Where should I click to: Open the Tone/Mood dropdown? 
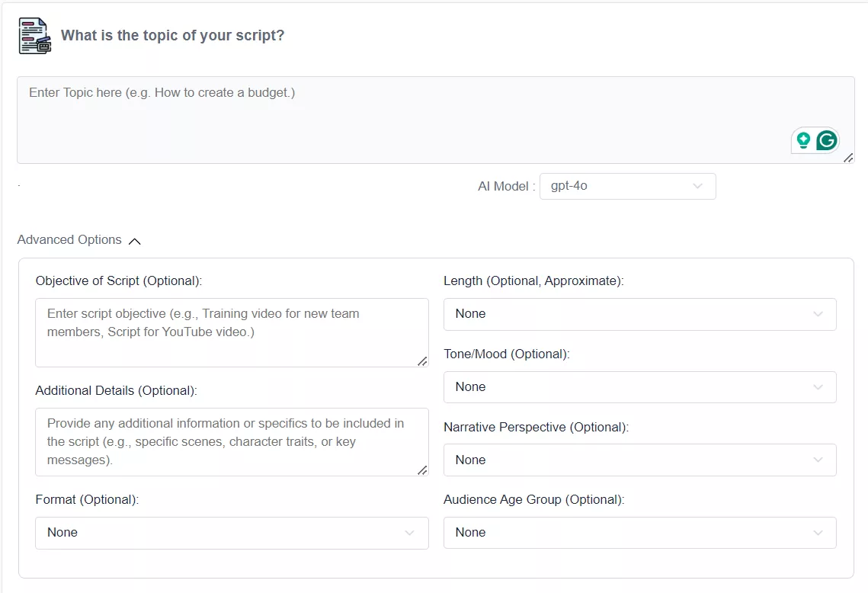(640, 387)
